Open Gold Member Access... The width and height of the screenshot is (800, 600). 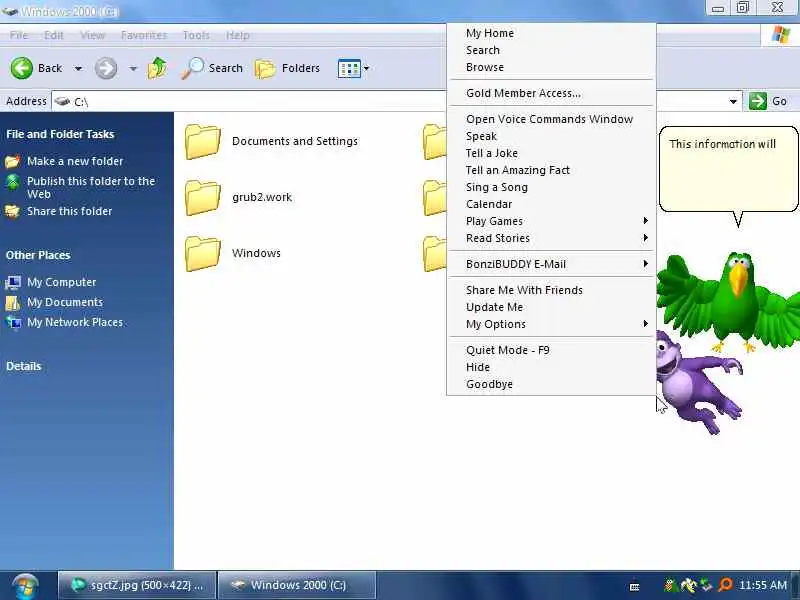click(523, 93)
